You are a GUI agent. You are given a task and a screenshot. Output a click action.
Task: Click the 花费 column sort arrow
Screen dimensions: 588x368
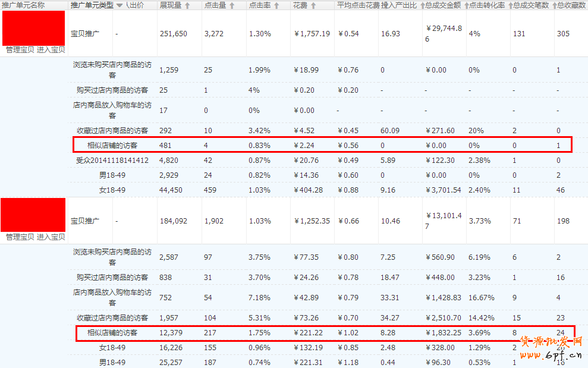click(x=313, y=5)
